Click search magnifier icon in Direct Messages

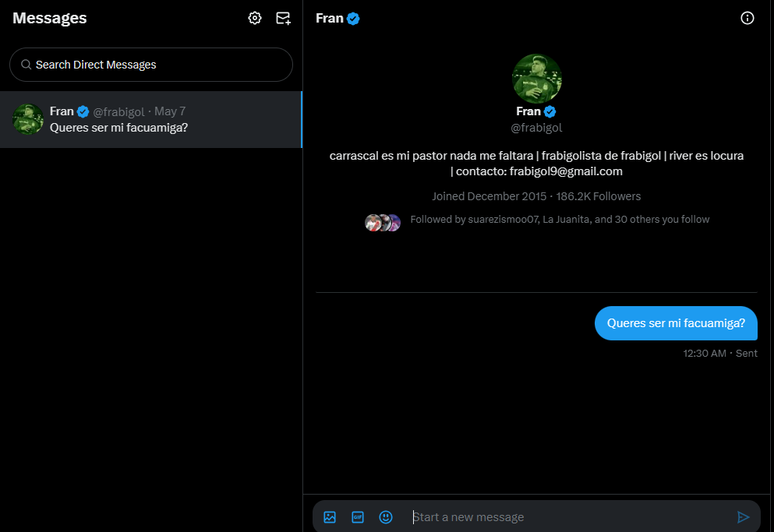tap(27, 65)
